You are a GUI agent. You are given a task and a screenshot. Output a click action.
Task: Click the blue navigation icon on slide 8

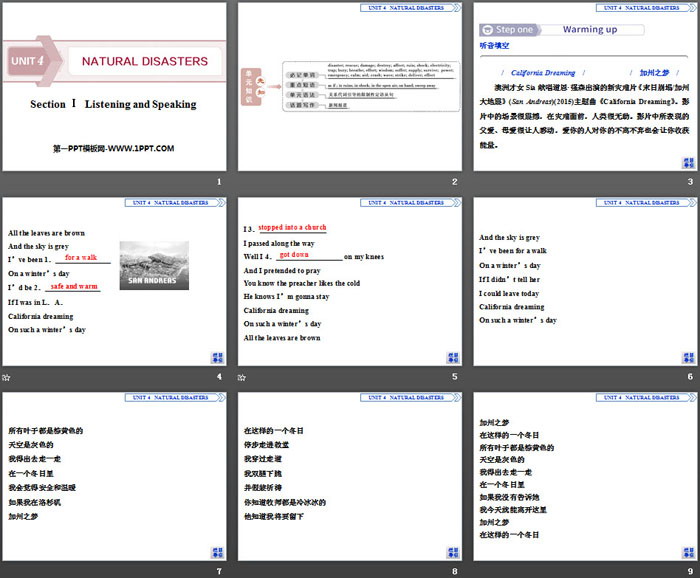point(453,552)
